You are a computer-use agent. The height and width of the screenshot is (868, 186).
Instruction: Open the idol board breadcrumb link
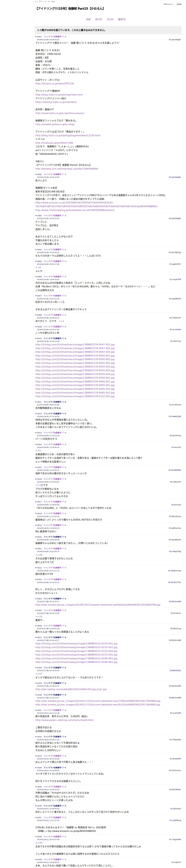coord(53,2)
